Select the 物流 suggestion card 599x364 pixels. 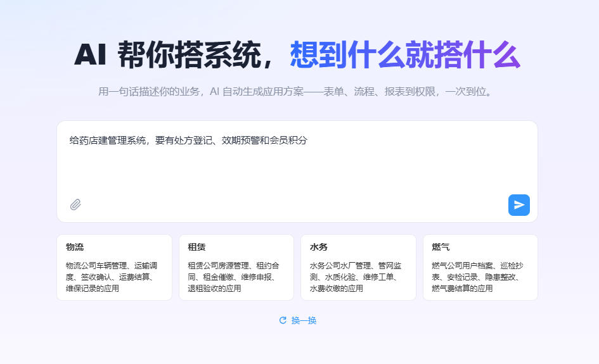tap(114, 268)
